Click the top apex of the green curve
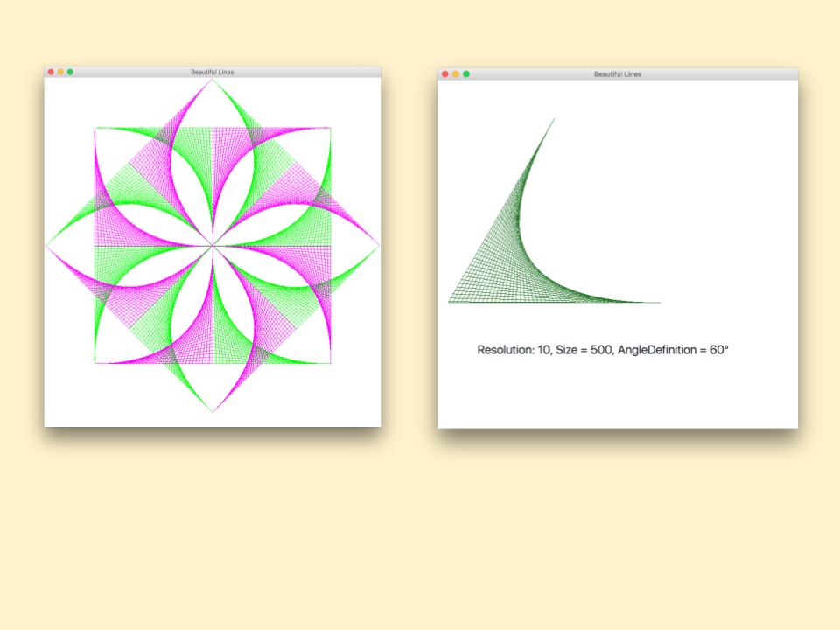 pos(554,119)
